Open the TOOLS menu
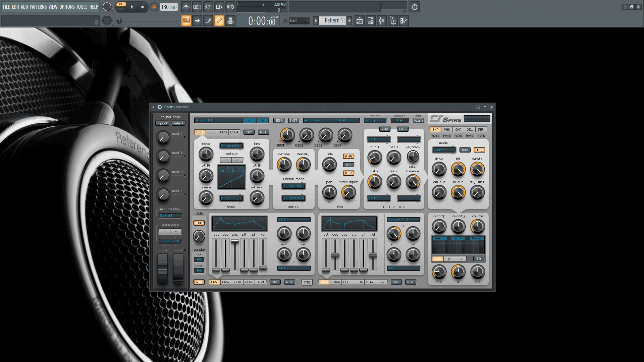 tap(82, 7)
